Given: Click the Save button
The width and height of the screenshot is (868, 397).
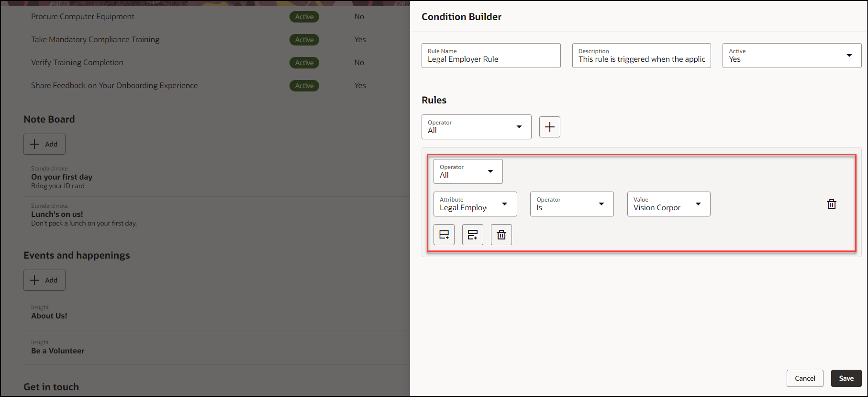Looking at the screenshot, I should point(846,378).
